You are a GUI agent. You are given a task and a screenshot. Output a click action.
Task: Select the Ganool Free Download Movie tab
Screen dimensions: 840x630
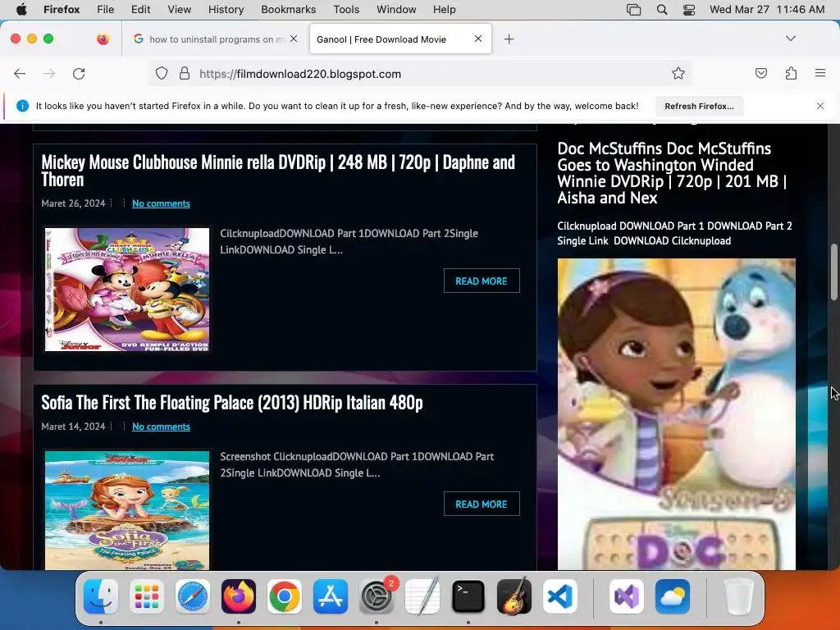400,39
